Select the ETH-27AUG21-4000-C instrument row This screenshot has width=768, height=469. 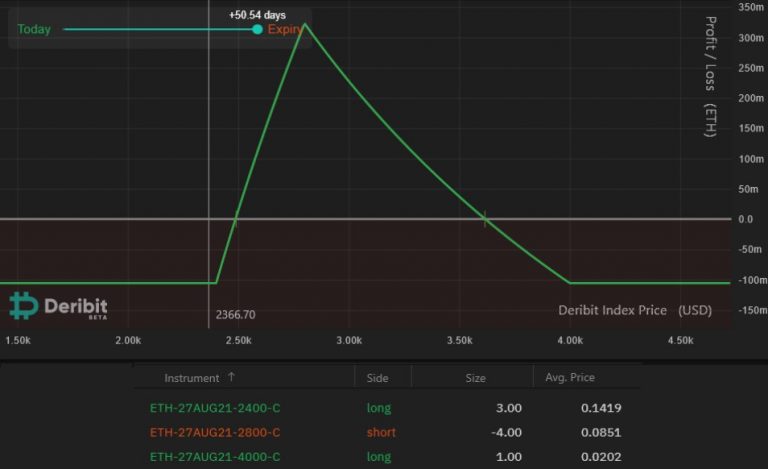pyautogui.click(x=386, y=457)
